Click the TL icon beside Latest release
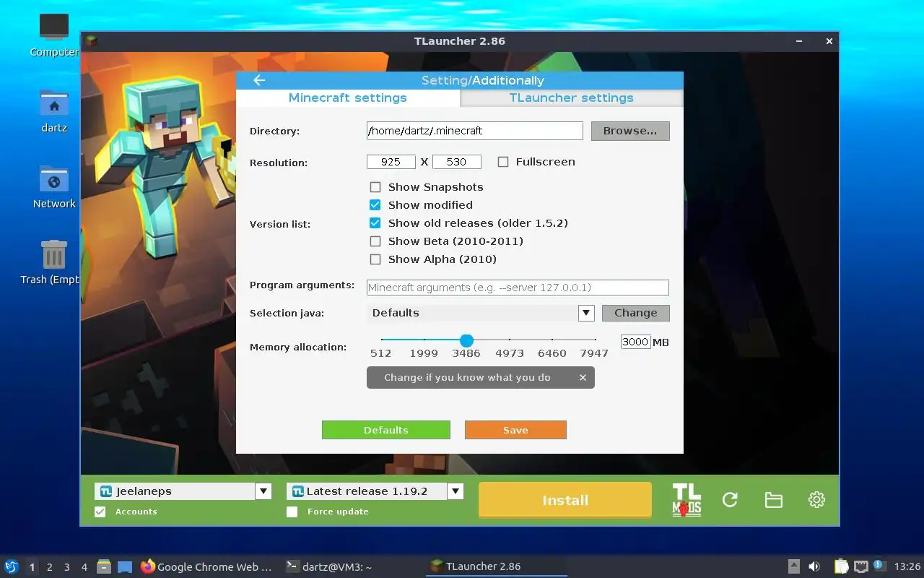Viewport: 924px width, 578px height. [297, 491]
